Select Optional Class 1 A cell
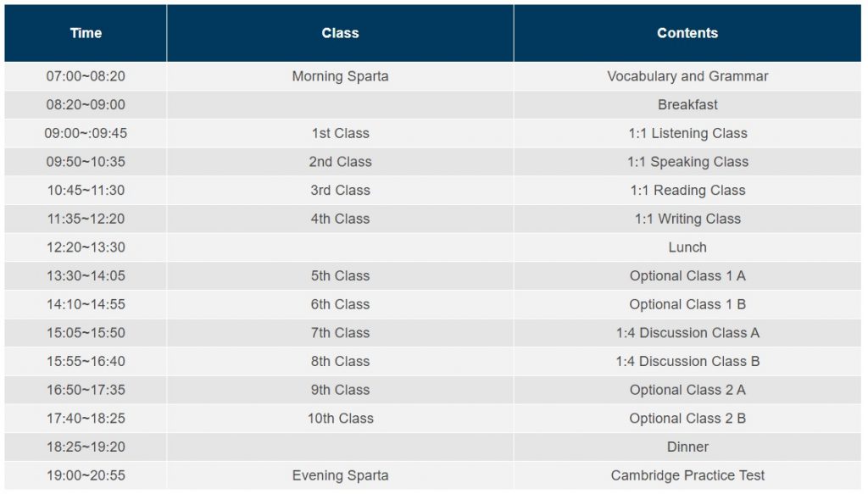This screenshot has height=494, width=868. click(687, 275)
